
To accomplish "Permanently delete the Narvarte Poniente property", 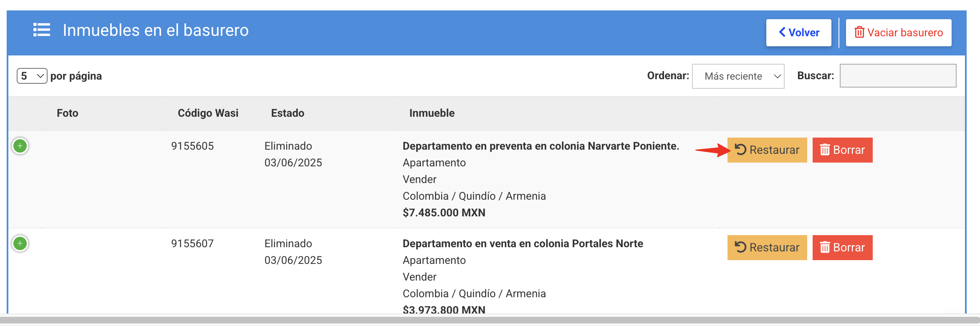I will tap(842, 150).
